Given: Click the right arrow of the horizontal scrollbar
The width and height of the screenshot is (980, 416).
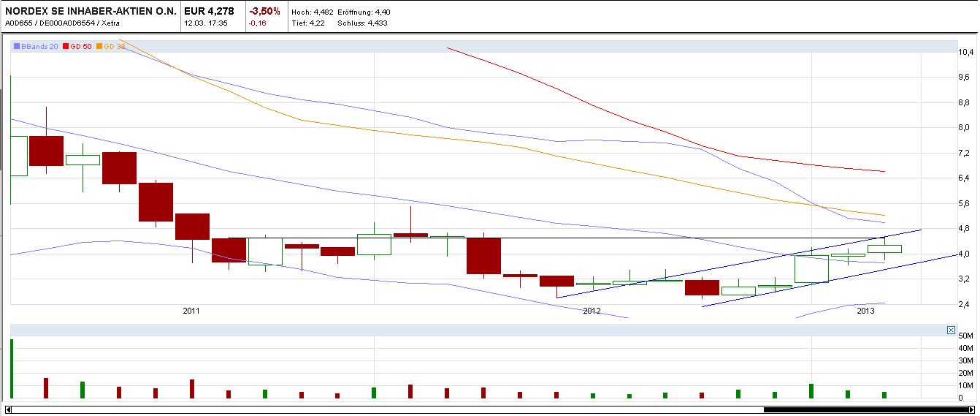Looking at the screenshot, I should point(972,409).
